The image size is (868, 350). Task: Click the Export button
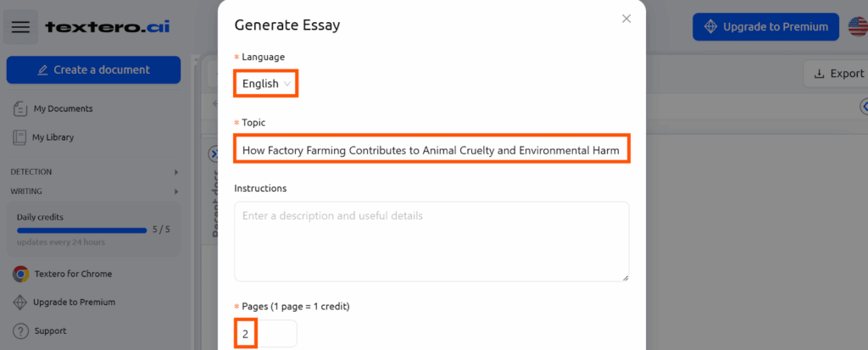(838, 74)
